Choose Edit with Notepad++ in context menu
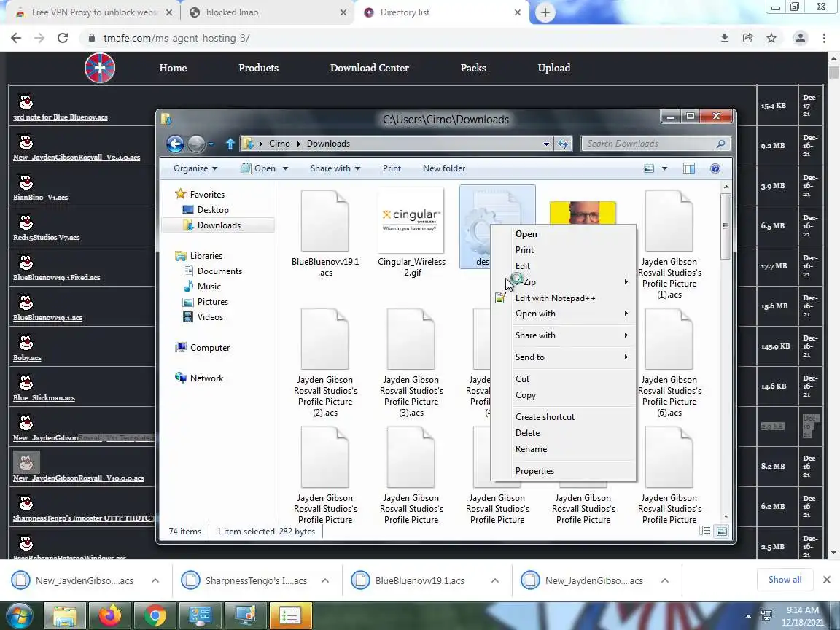Image resolution: width=840 pixels, height=630 pixels. (564, 297)
